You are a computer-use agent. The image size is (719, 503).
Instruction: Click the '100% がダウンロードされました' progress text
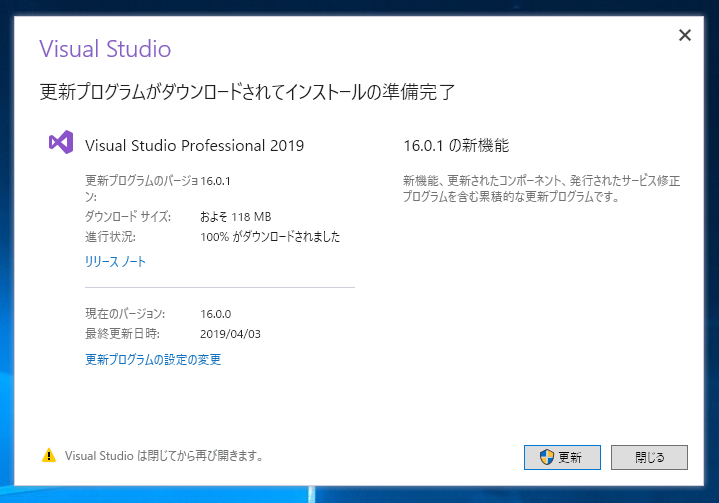(x=270, y=237)
